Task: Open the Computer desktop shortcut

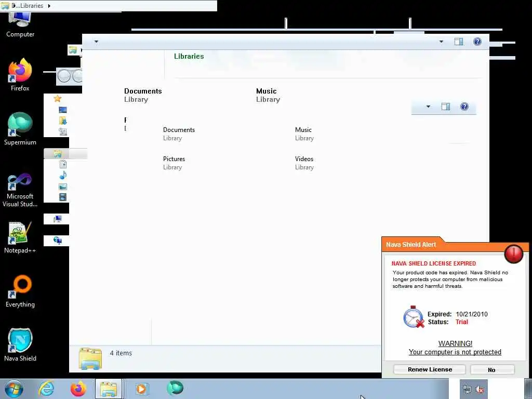Action: (x=20, y=24)
